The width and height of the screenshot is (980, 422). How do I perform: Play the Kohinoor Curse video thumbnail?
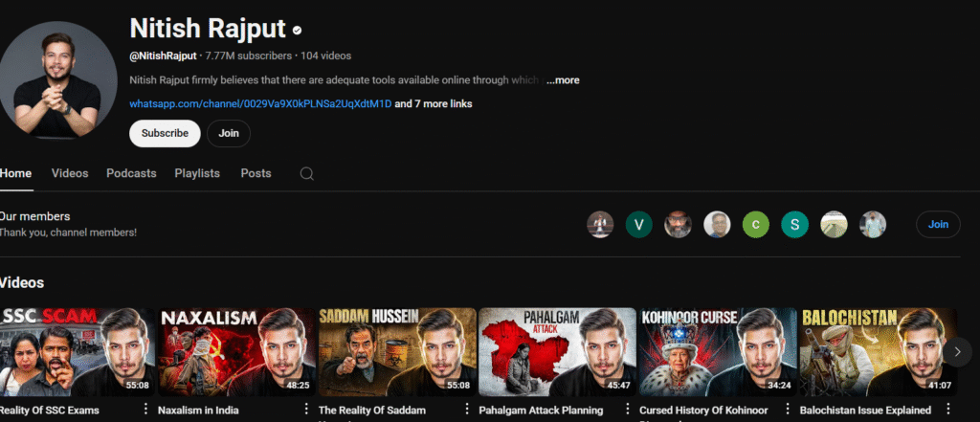pyautogui.click(x=718, y=351)
